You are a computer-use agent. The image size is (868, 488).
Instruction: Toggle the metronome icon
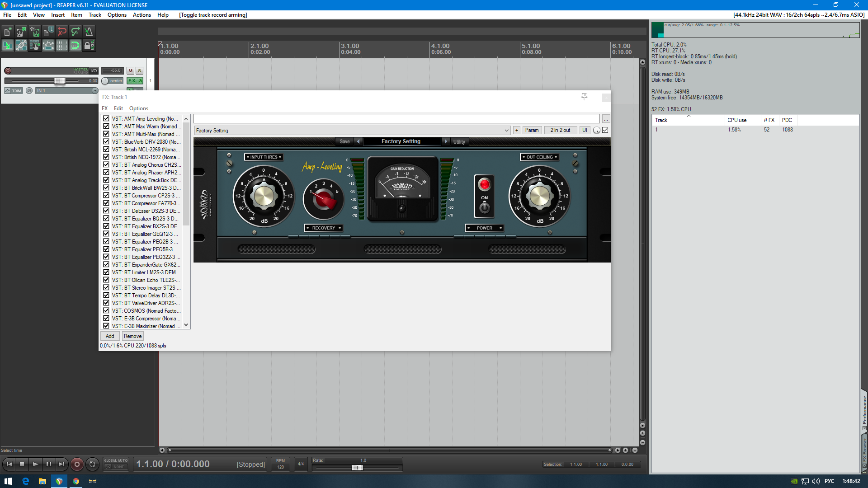point(89,32)
